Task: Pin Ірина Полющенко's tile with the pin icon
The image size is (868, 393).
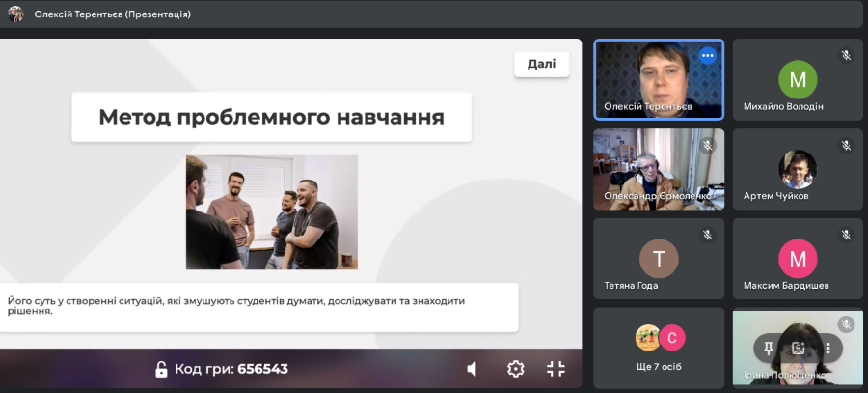Action: [768, 349]
